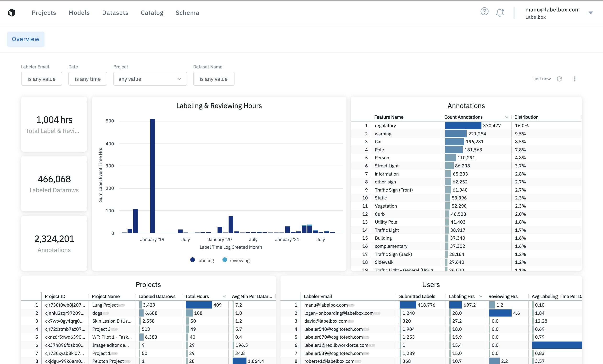Click the Labelbox logo icon

coord(12,12)
